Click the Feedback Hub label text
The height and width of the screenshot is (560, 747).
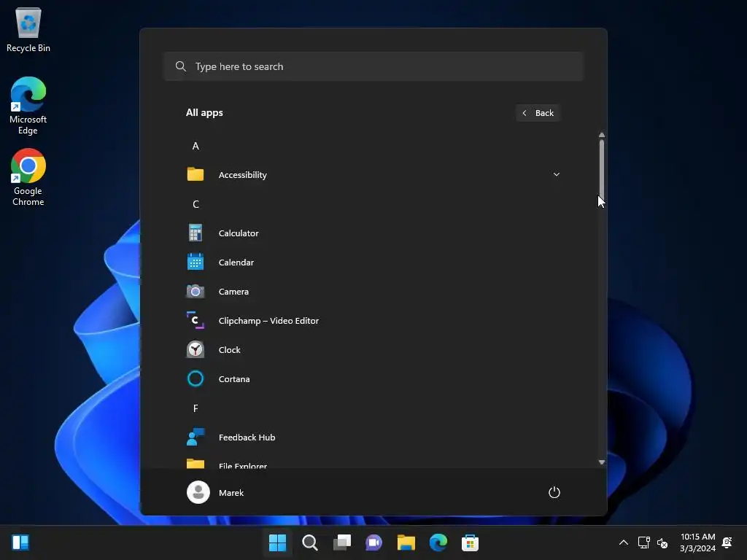point(247,437)
